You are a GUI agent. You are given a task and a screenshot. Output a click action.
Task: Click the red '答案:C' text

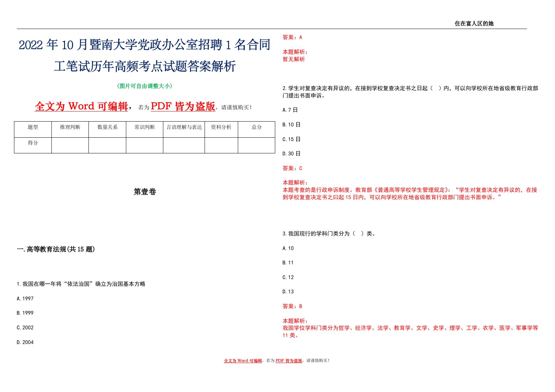coord(292,168)
